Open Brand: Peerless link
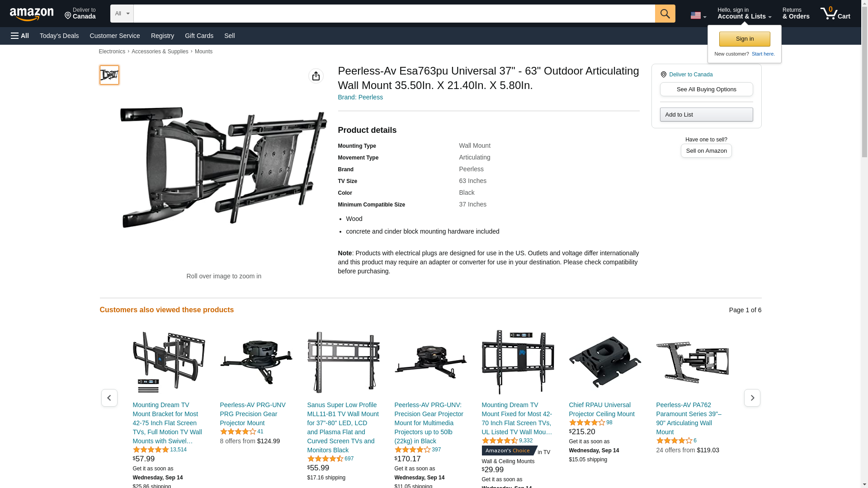868x488 pixels. pyautogui.click(x=360, y=97)
